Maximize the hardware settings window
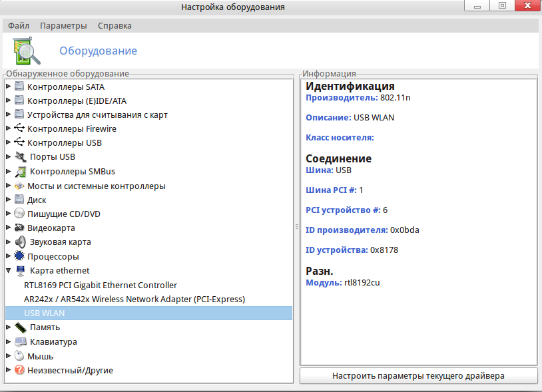 [x=502, y=5]
